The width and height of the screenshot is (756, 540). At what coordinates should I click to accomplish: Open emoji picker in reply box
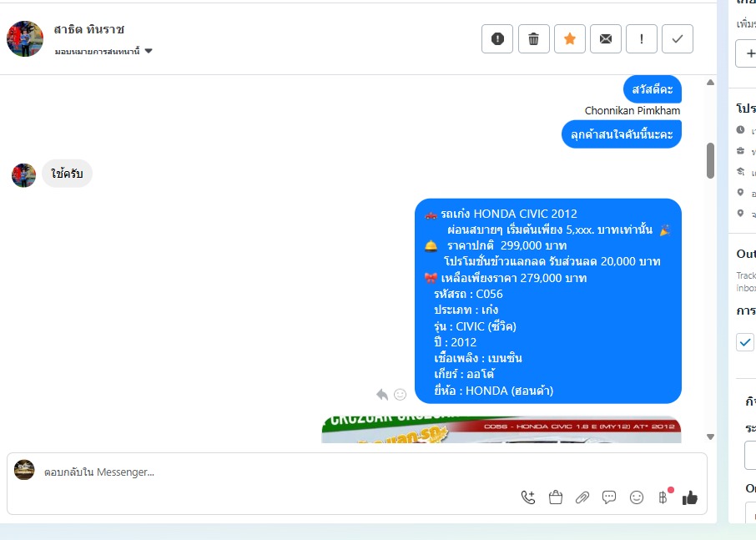[637, 497]
